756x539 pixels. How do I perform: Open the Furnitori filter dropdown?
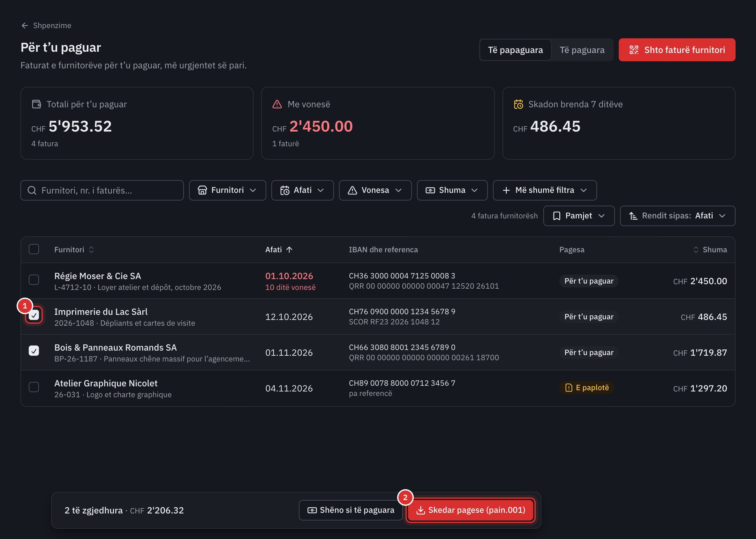point(227,190)
